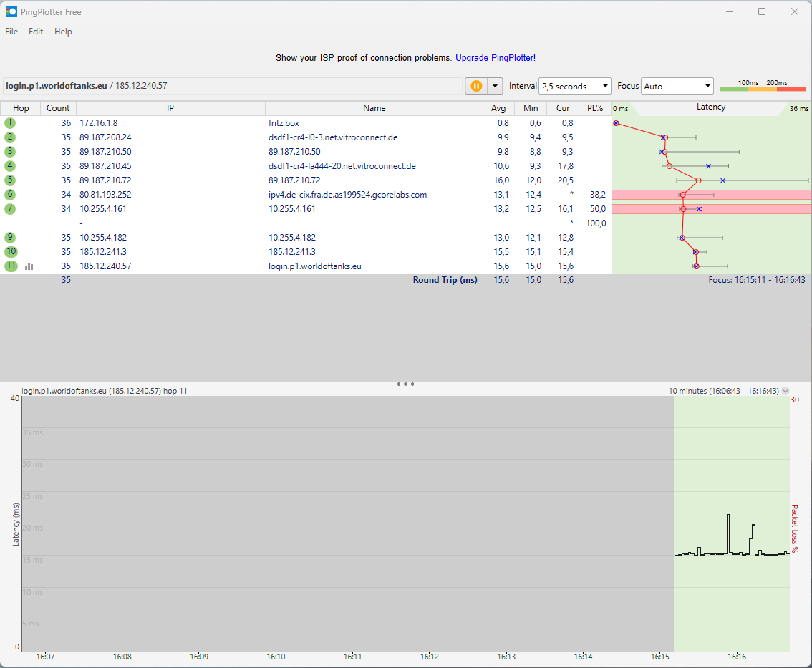Select dsdf1-cr4-la444-20.net.vitroconnect.de hop name

[x=342, y=165]
